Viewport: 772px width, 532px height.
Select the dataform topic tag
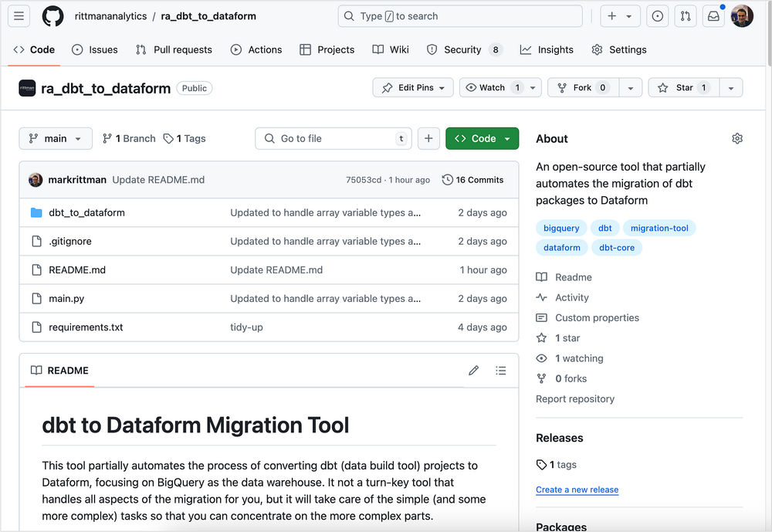point(562,248)
